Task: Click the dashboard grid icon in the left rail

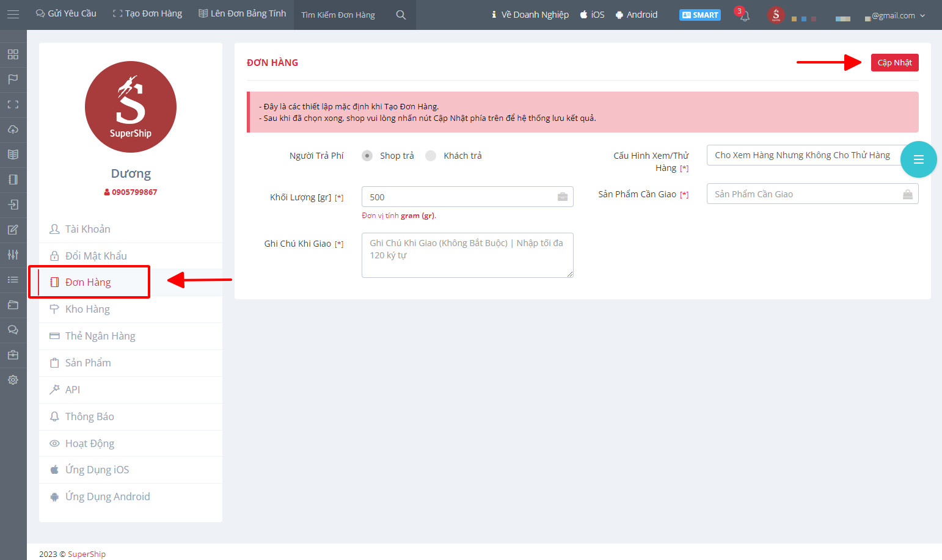Action: coord(13,54)
